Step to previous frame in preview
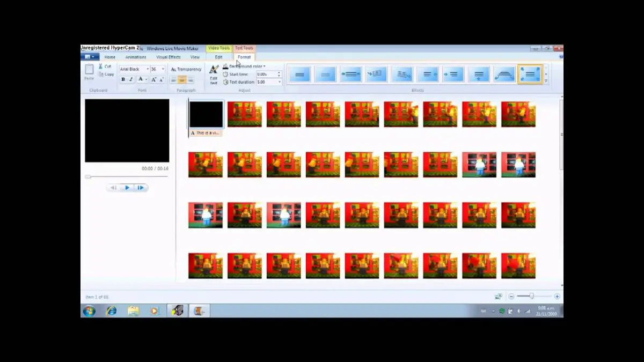The width and height of the screenshot is (644, 362). (x=113, y=188)
